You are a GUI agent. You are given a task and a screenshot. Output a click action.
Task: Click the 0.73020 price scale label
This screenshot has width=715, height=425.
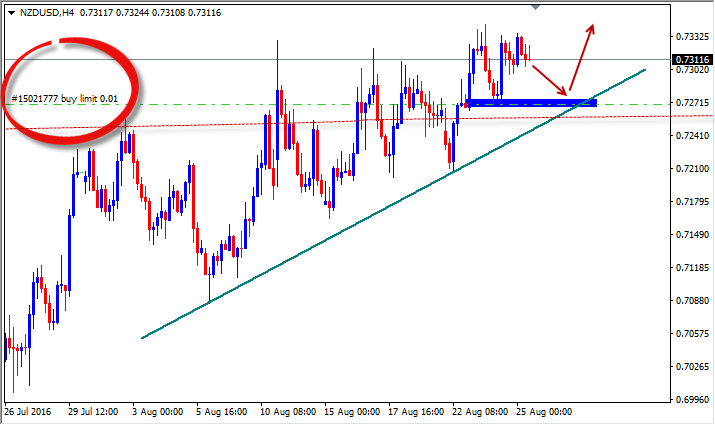pos(692,70)
